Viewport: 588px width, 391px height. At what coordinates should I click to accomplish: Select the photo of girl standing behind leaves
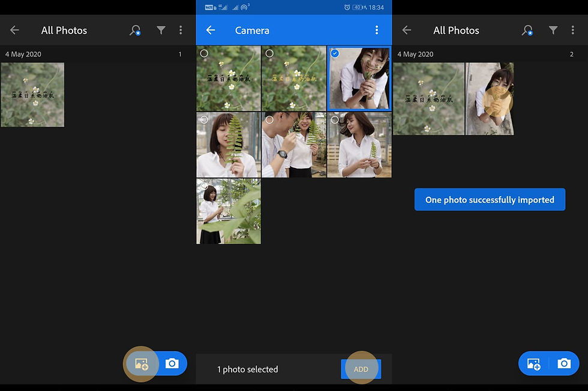tap(204, 186)
